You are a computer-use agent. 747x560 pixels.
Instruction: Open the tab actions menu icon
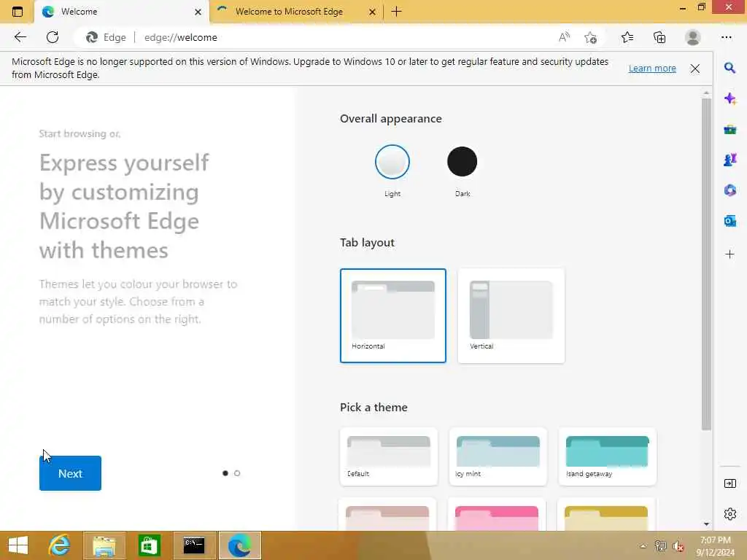tap(18, 12)
